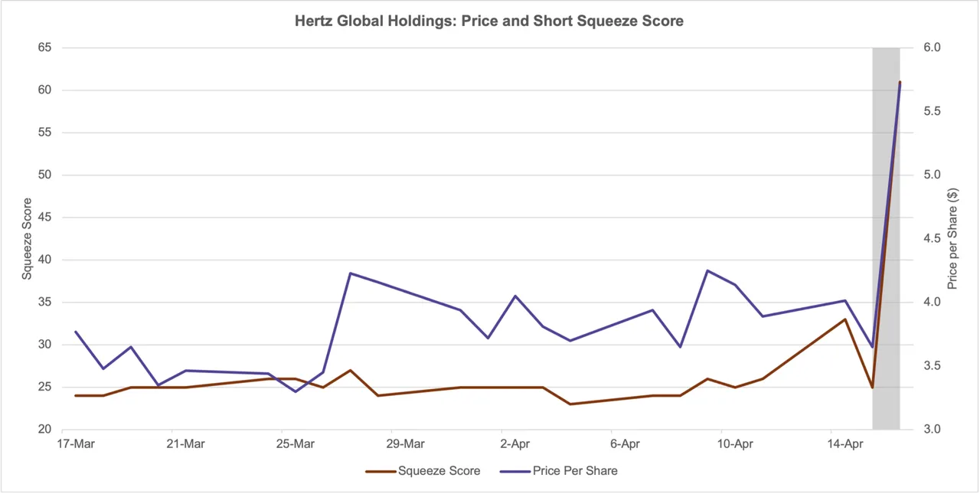The image size is (980, 494).
Task: Click the 6-Apr x-axis label
Action: click(626, 443)
